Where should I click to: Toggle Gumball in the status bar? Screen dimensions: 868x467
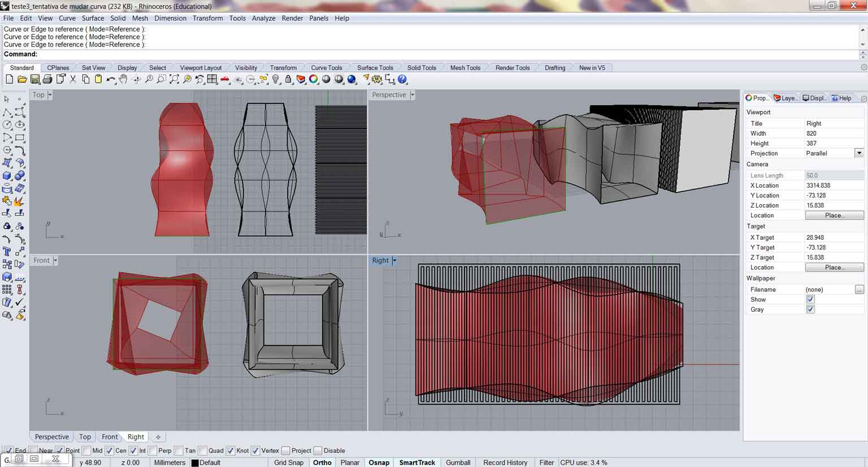tap(458, 462)
